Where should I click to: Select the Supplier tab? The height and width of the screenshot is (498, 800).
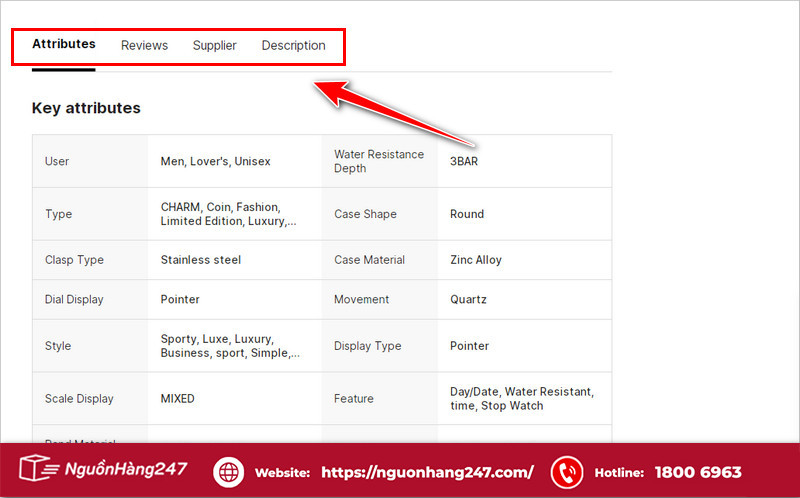214,45
